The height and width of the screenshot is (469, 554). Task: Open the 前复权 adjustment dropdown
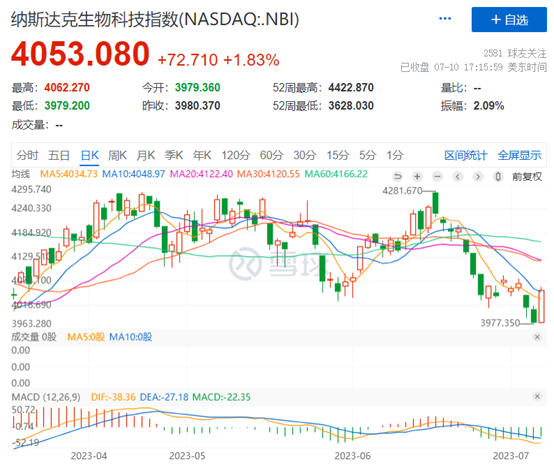[x=527, y=176]
